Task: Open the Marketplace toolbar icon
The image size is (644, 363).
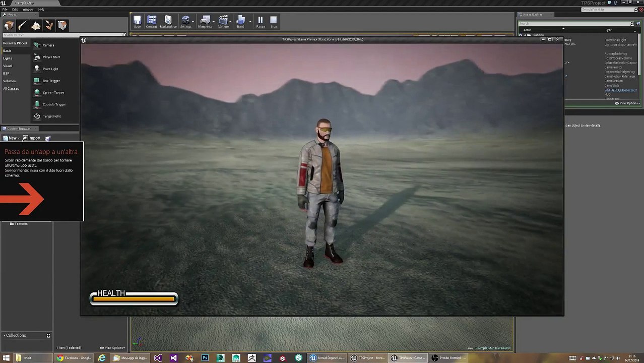Action: click(x=168, y=22)
